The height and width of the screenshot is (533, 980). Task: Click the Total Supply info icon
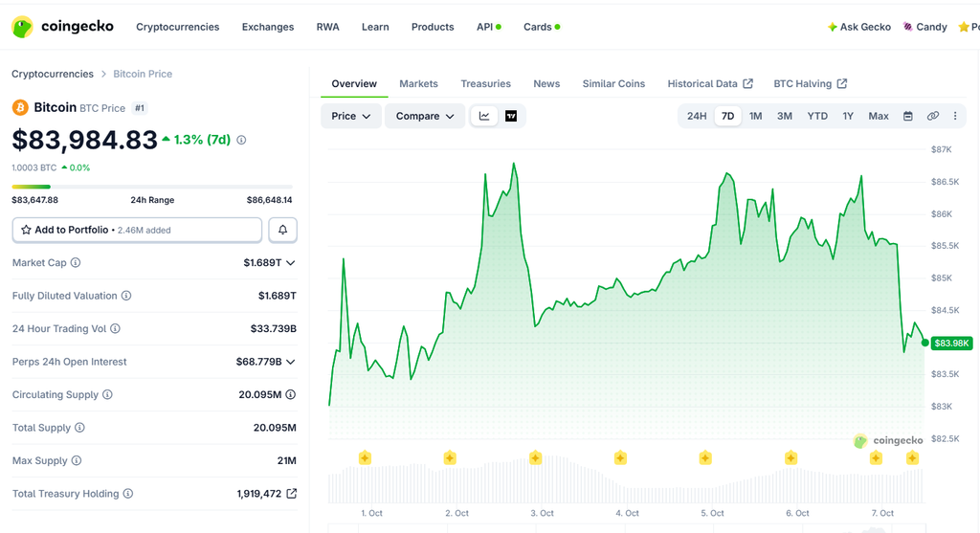coord(79,428)
